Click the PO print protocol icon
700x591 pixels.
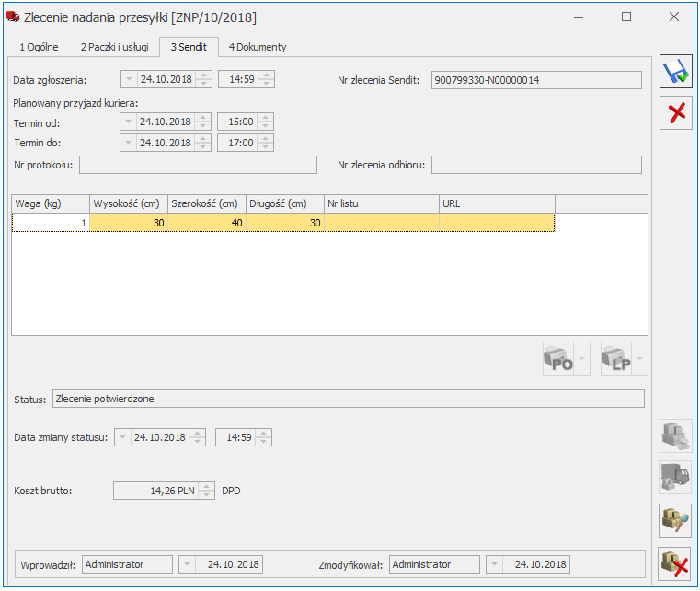pos(558,359)
